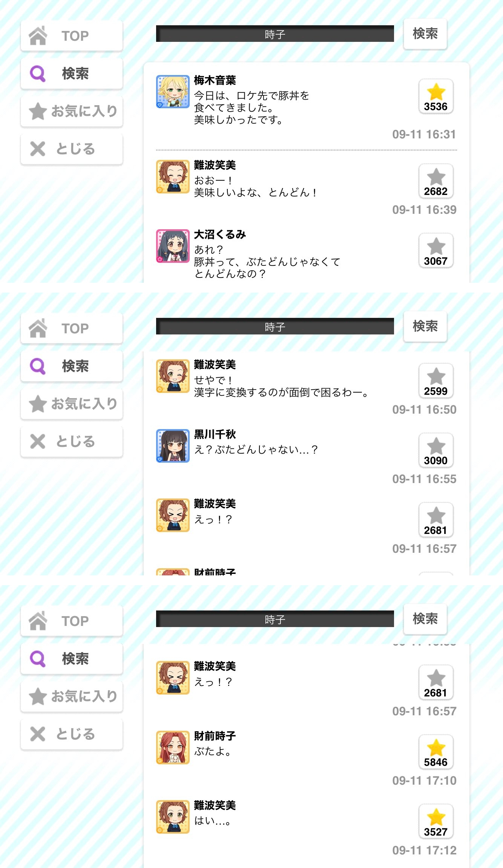Select TOP in the second sidebar menu
This screenshot has width=503, height=868.
[72, 328]
